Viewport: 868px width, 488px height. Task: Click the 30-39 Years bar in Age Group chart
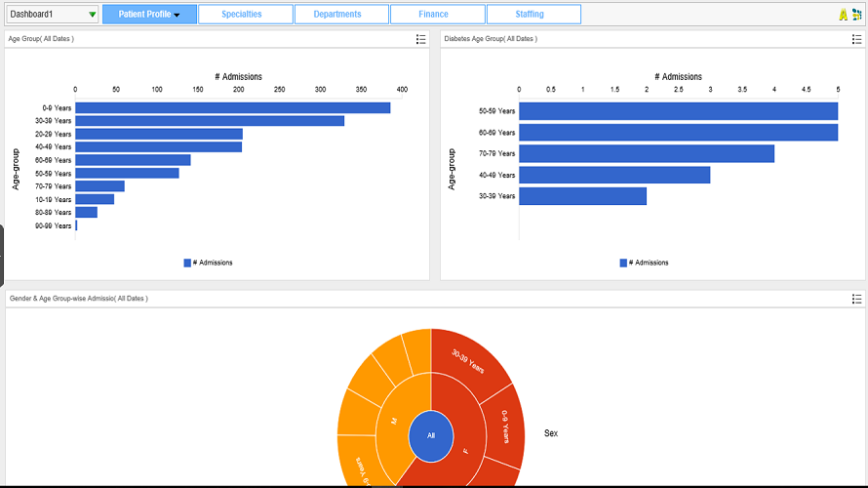click(210, 121)
